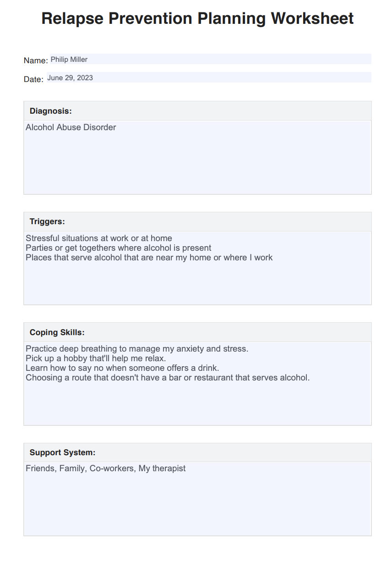Screen dimensions: 392x562
Task: Click the Triggers section heading
Action: pyautogui.click(x=47, y=221)
